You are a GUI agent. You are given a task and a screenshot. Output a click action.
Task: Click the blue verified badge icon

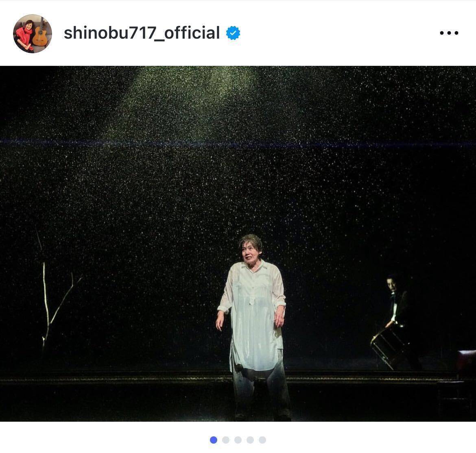coord(233,33)
